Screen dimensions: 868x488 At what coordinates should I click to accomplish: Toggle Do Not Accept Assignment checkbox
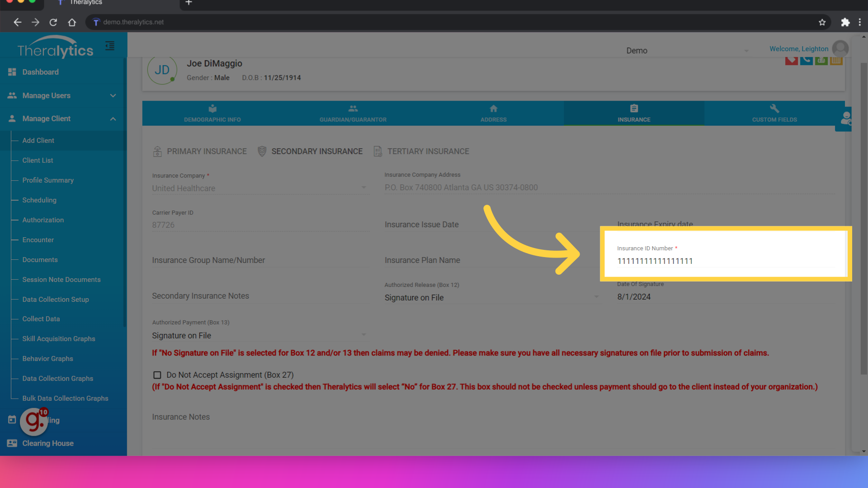point(157,375)
